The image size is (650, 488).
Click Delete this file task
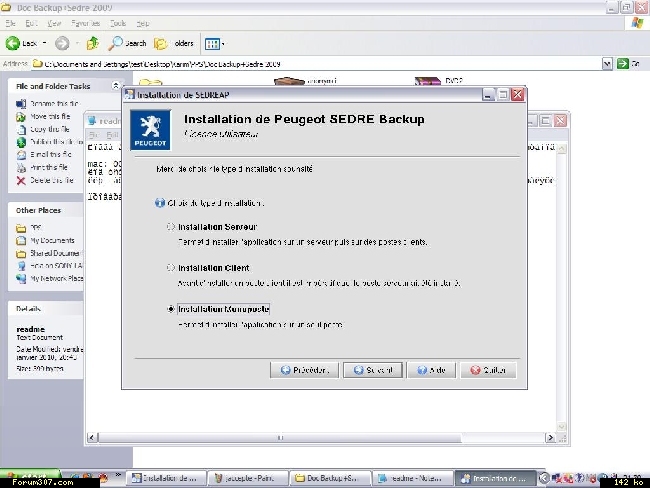click(x=52, y=180)
